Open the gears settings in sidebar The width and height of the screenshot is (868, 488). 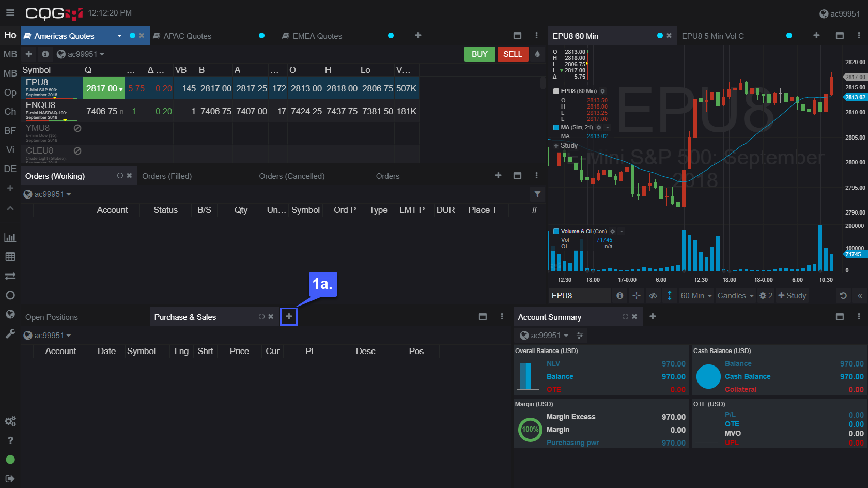point(10,421)
